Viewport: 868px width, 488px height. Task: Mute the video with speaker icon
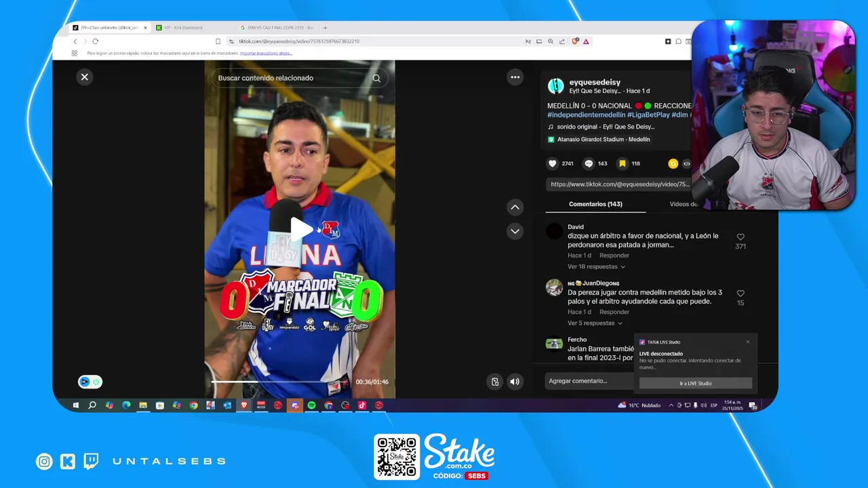click(515, 382)
